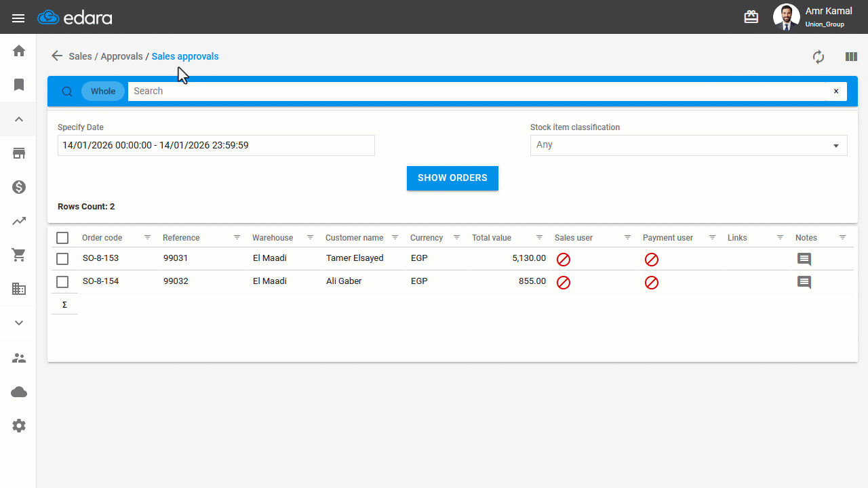Open the store sidebar icon
The image size is (868, 488).
[x=19, y=153]
